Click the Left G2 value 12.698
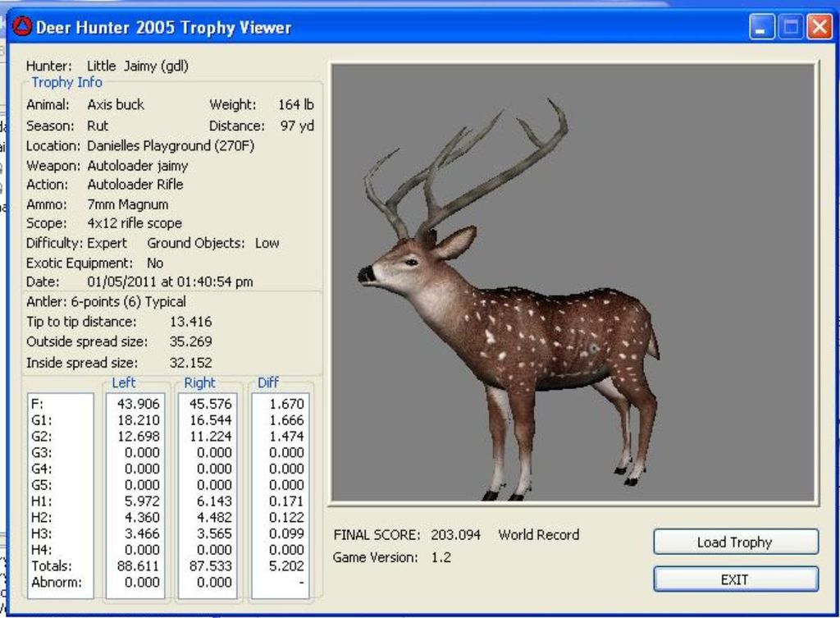 point(138,437)
